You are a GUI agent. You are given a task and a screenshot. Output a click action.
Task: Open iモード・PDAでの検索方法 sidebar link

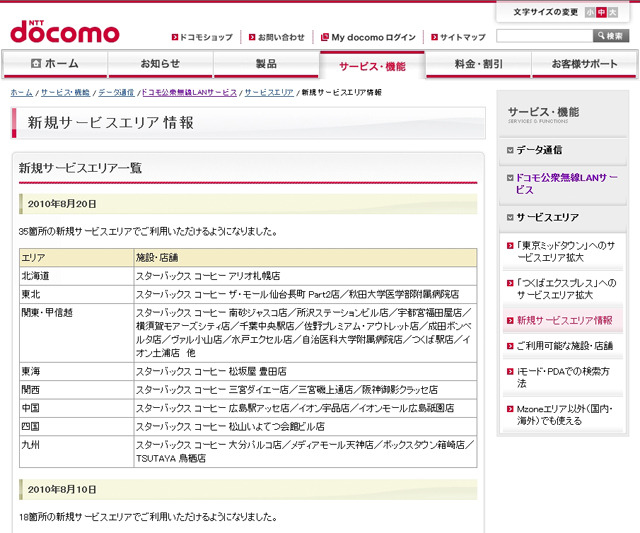point(562,377)
